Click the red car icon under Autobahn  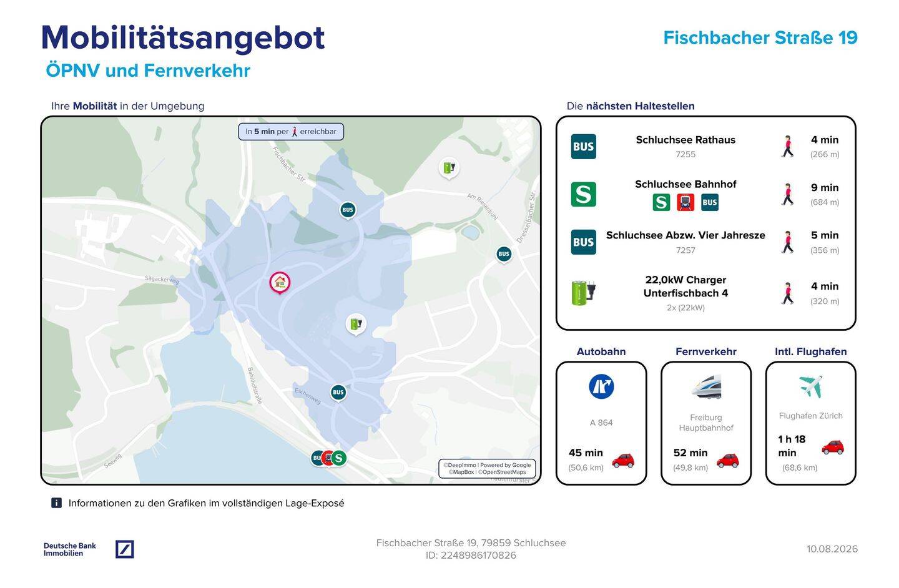point(622,461)
